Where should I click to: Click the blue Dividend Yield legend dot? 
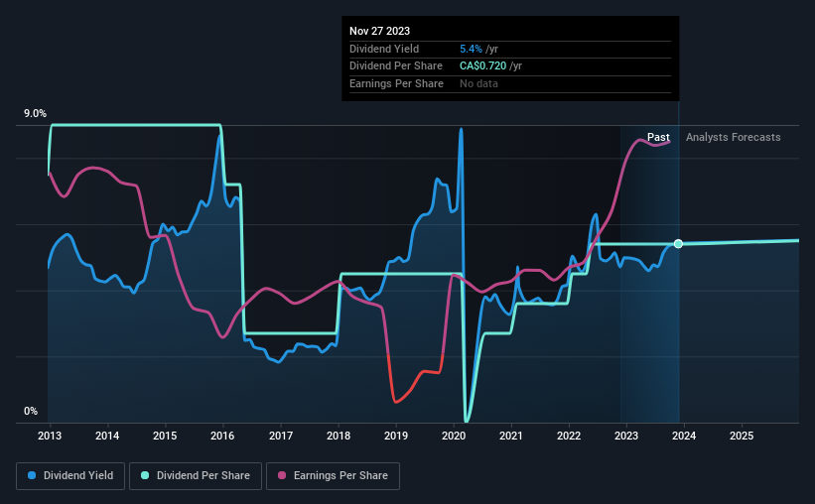[x=32, y=475]
